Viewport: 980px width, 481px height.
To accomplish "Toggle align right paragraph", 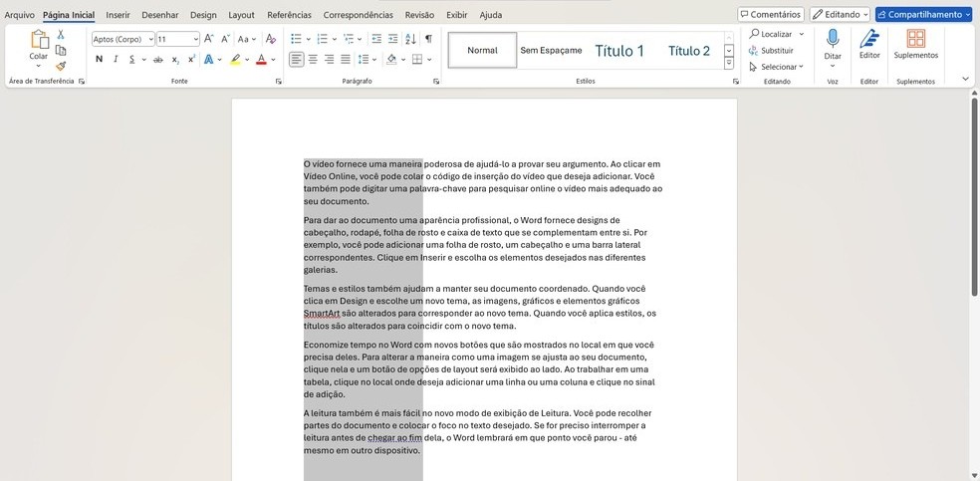I will point(329,60).
